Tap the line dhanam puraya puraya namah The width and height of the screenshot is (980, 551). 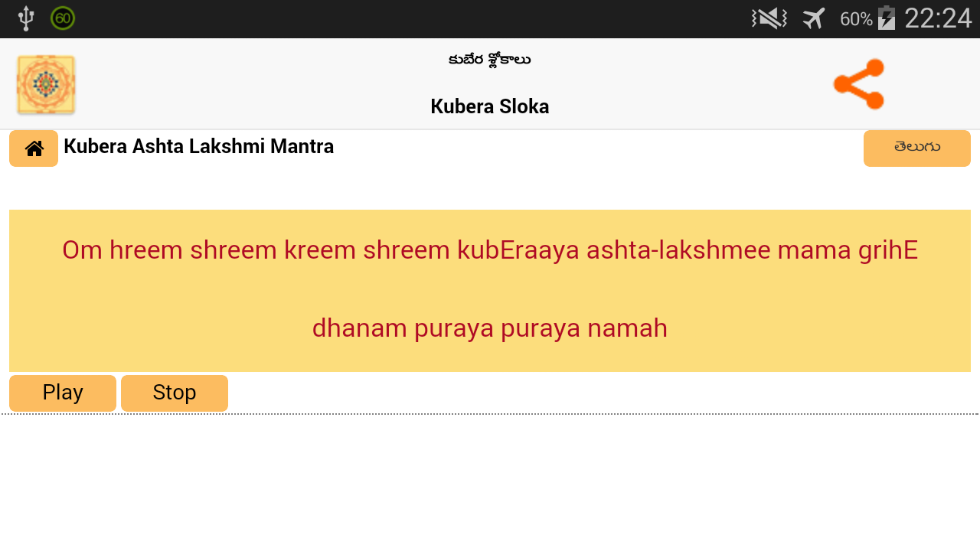[489, 328]
